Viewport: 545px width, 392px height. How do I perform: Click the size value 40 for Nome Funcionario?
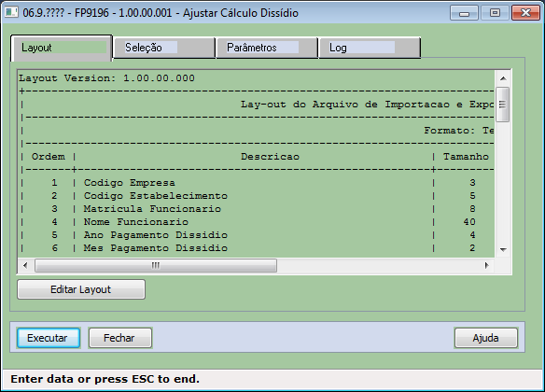469,222
